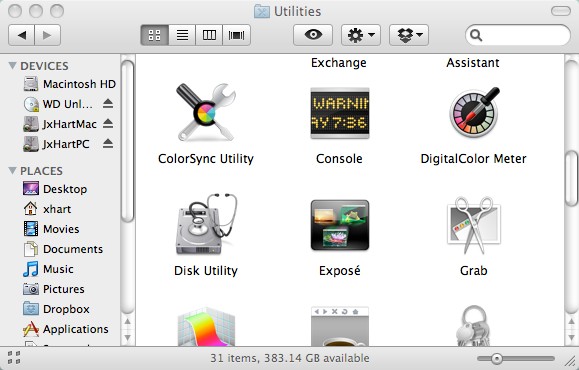Open Macintosh HD in sidebar
This screenshot has width=579, height=370.
point(69,84)
